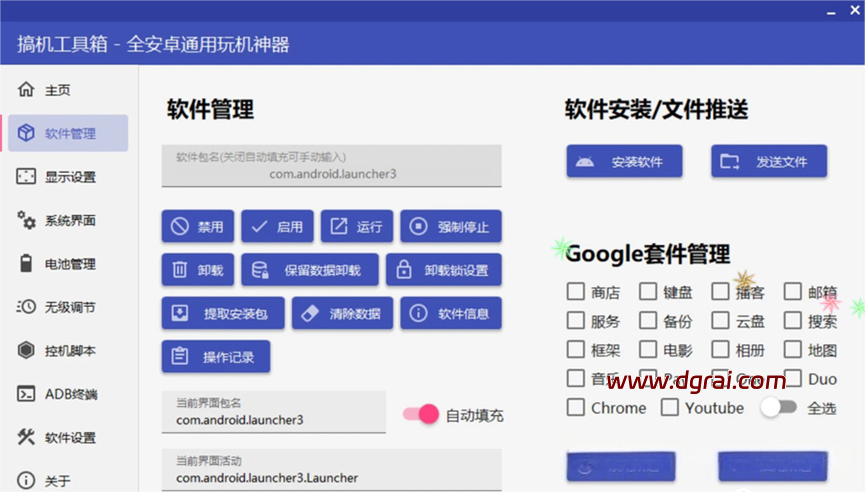Click the 启用 checkmark button
865x492 pixels.
[277, 226]
